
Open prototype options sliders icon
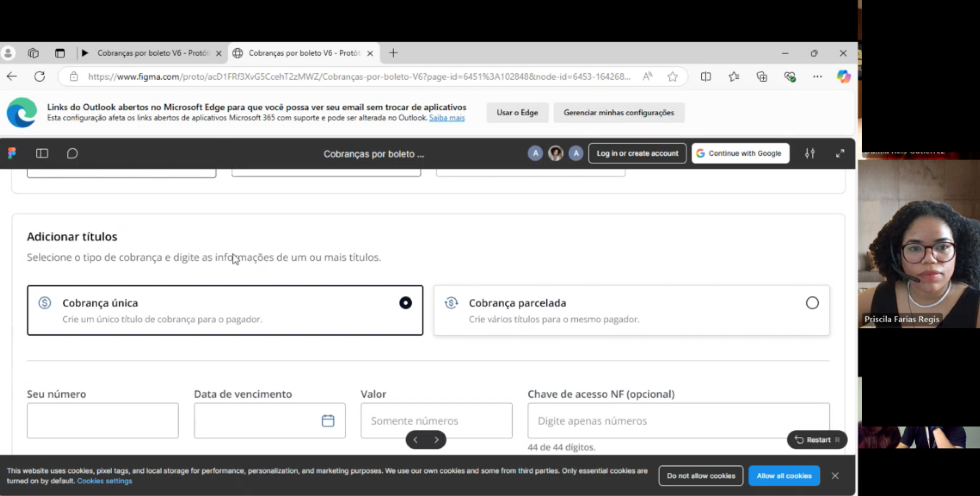point(810,153)
